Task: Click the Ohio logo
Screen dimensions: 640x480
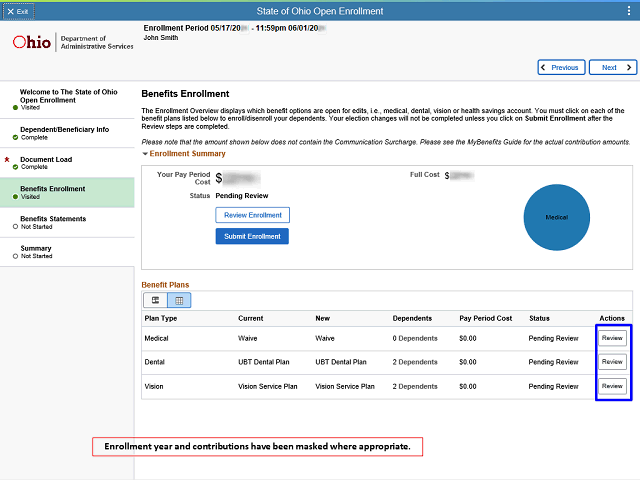Action: click(32, 42)
